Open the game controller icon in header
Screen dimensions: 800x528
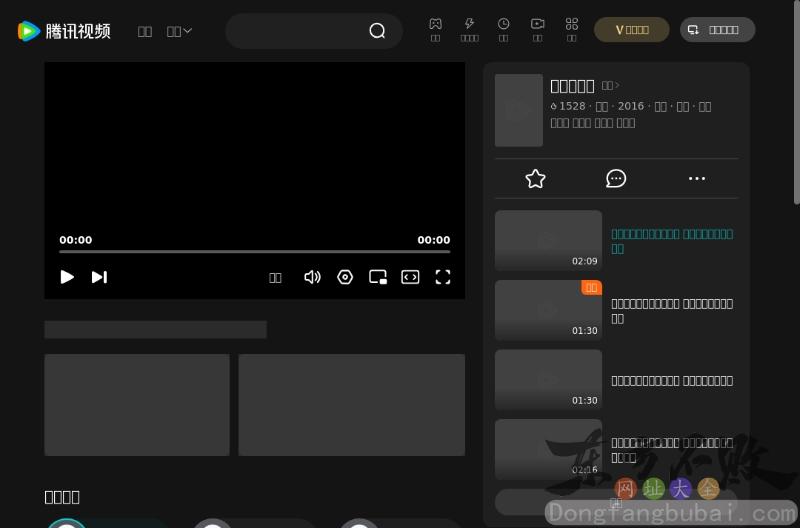pyautogui.click(x=435, y=24)
